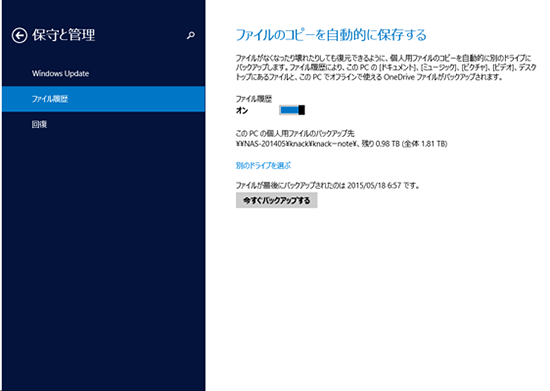The height and width of the screenshot is (391, 550).
Task: Click the 今すぐバックアップする button
Action: point(276,200)
